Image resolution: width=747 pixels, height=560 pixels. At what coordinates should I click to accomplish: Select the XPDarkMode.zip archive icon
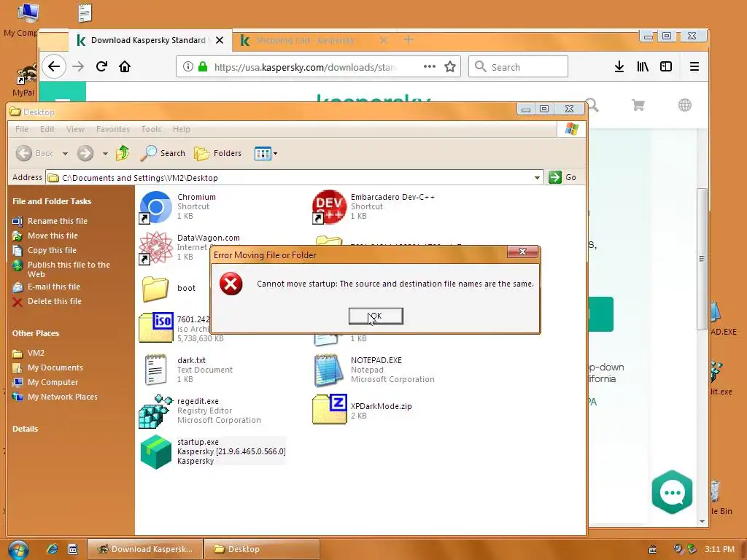tap(330, 409)
